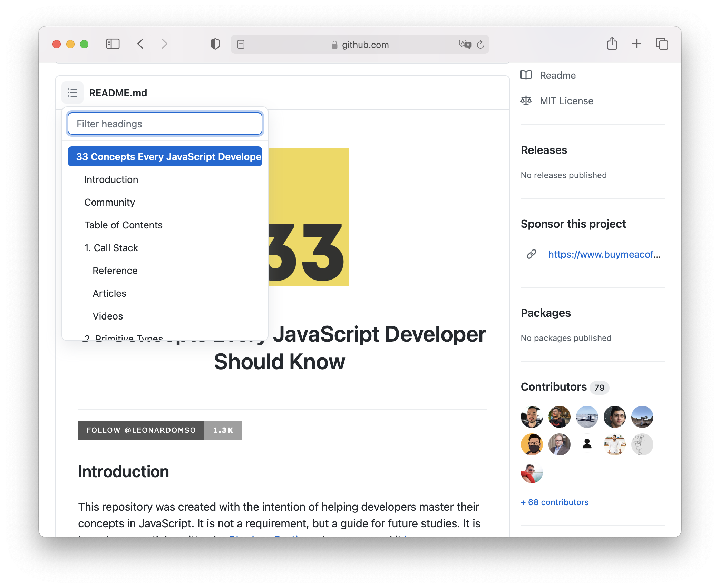Click the Filter headings input field

point(165,123)
